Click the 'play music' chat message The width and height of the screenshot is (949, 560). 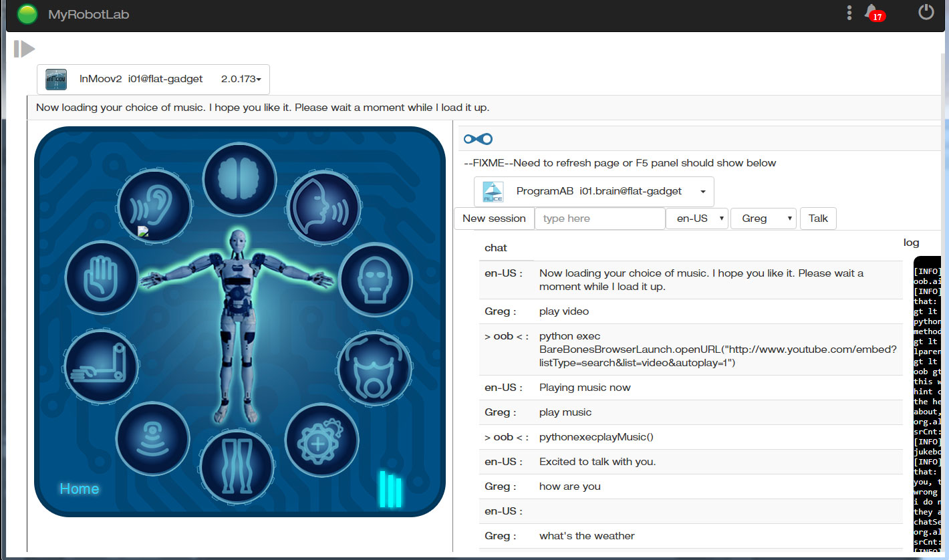(x=565, y=412)
